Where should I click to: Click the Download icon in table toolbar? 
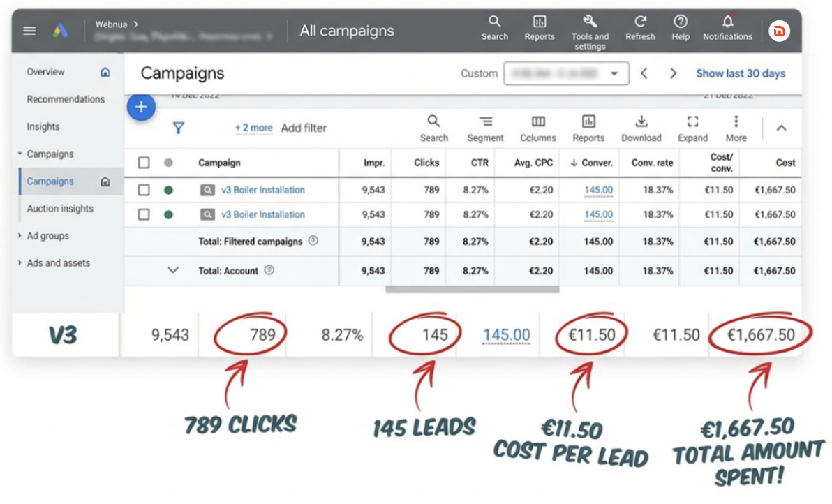641,122
